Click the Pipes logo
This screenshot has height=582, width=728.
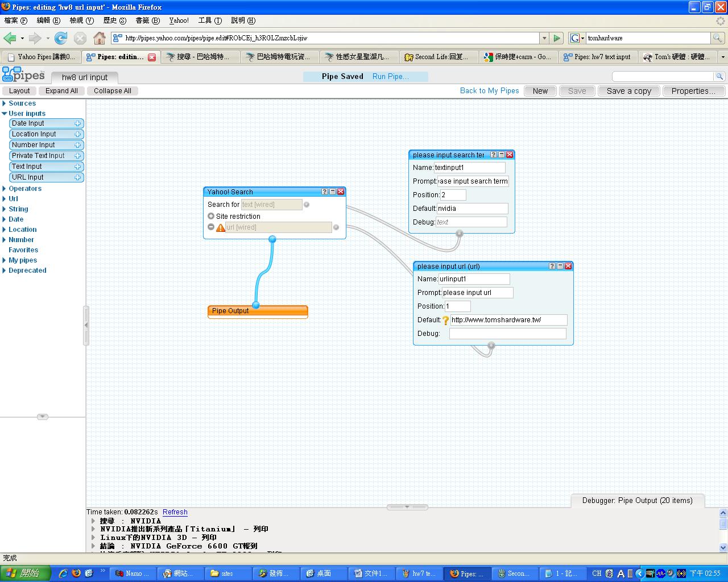click(x=23, y=74)
